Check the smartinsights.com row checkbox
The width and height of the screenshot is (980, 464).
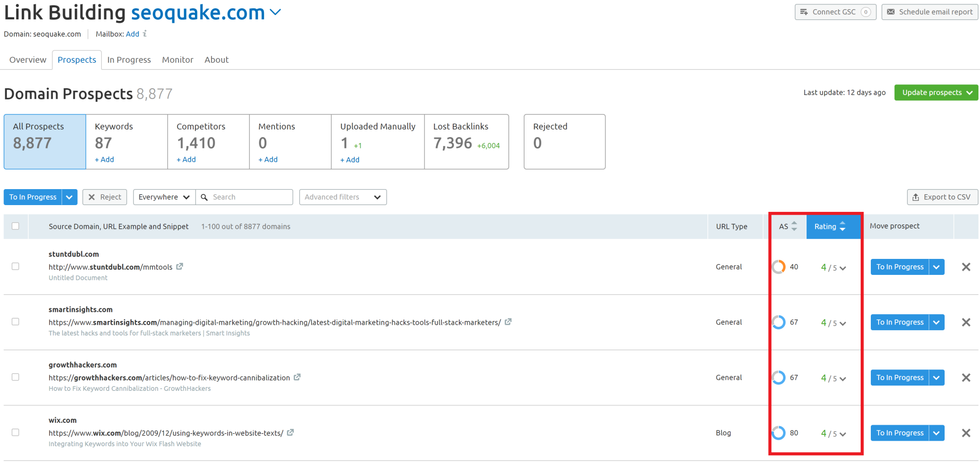click(x=16, y=321)
